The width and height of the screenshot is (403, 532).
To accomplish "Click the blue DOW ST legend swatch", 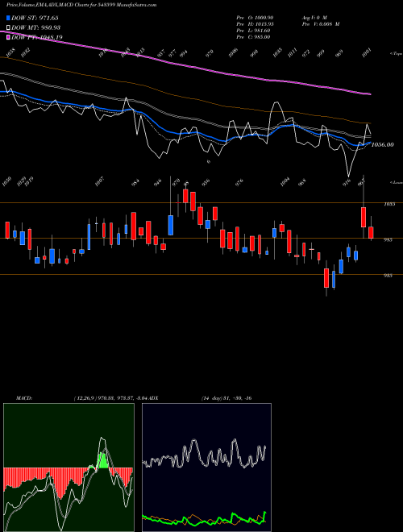I will tap(8, 18).
